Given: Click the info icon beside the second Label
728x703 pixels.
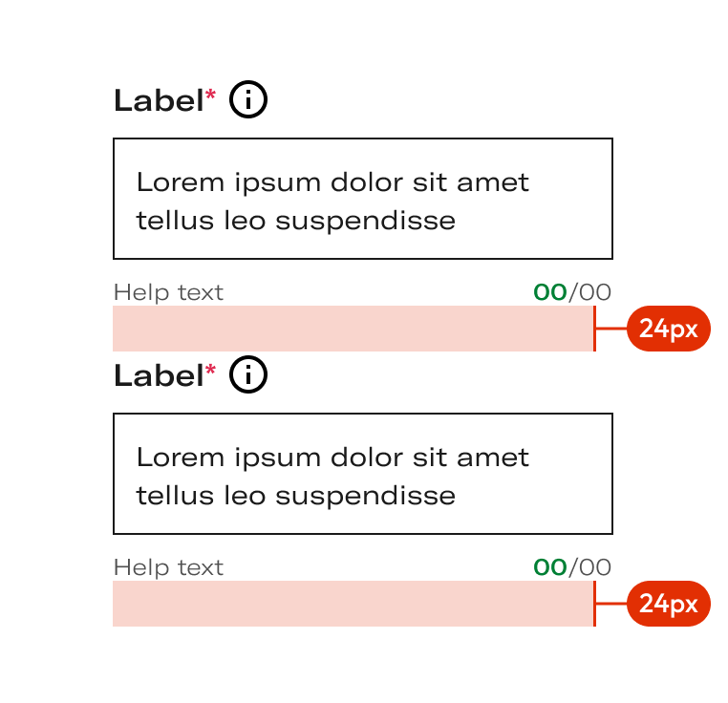Looking at the screenshot, I should pos(248,374).
